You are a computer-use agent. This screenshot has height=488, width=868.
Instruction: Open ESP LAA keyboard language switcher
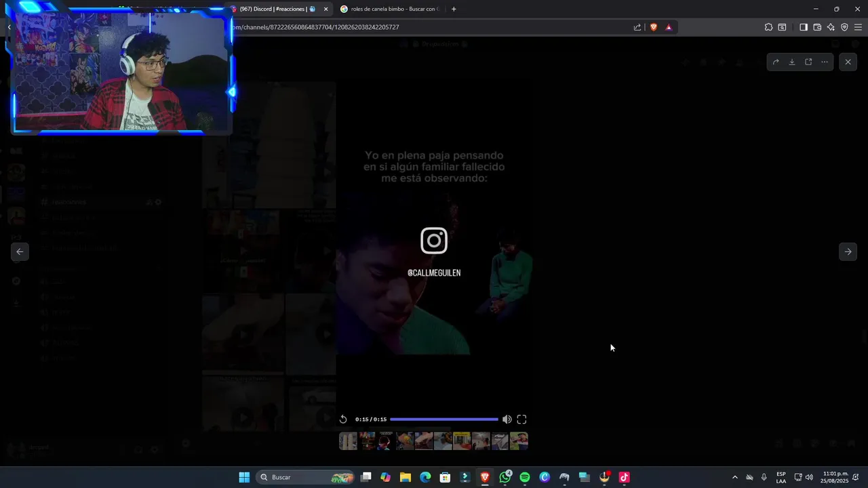[781, 477]
